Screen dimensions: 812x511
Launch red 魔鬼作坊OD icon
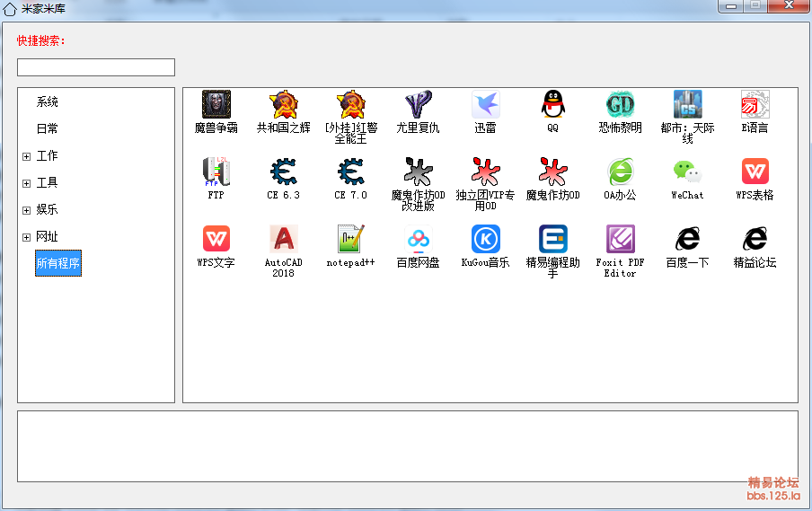click(x=552, y=172)
